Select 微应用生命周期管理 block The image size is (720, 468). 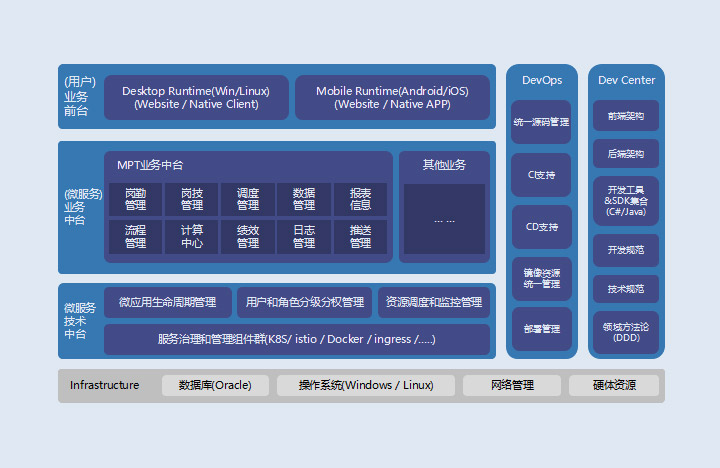click(x=167, y=302)
